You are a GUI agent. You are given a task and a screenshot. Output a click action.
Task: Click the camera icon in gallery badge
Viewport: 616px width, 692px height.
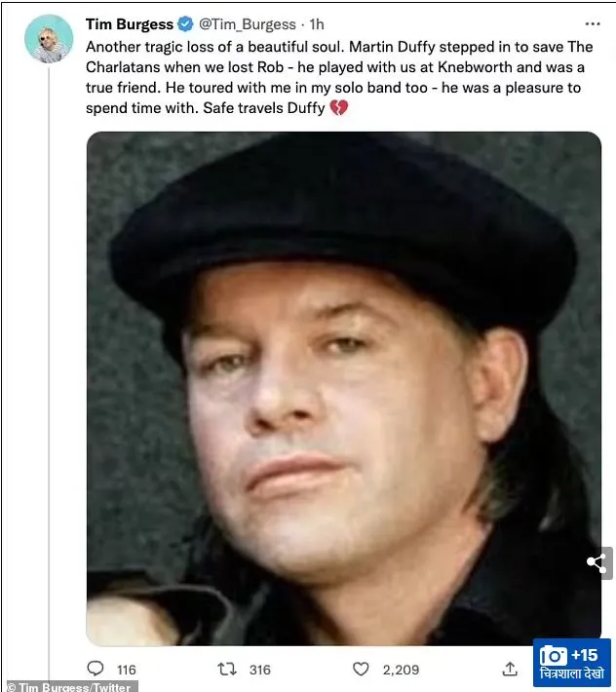coord(553,655)
